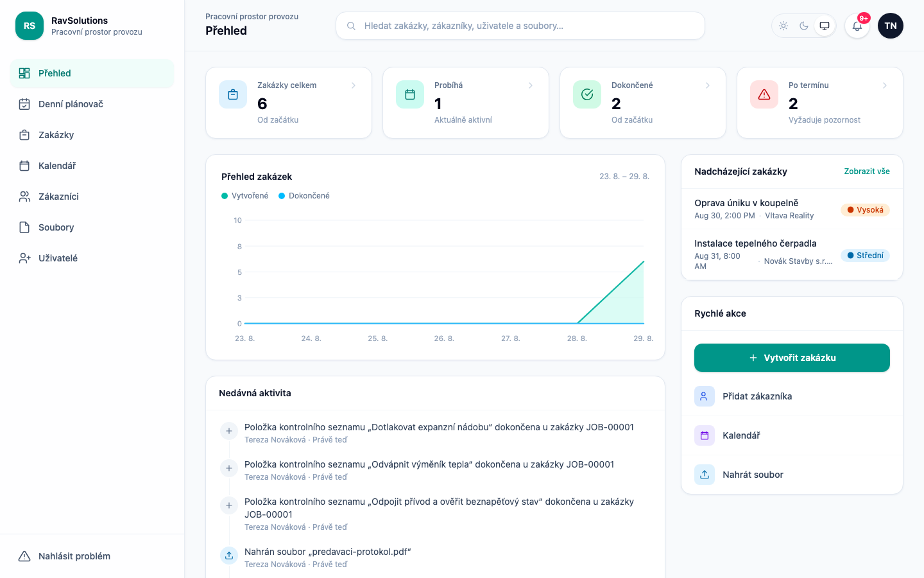Image resolution: width=924 pixels, height=578 pixels.
Task: Click the Vysoká priority badge
Action: click(x=865, y=210)
